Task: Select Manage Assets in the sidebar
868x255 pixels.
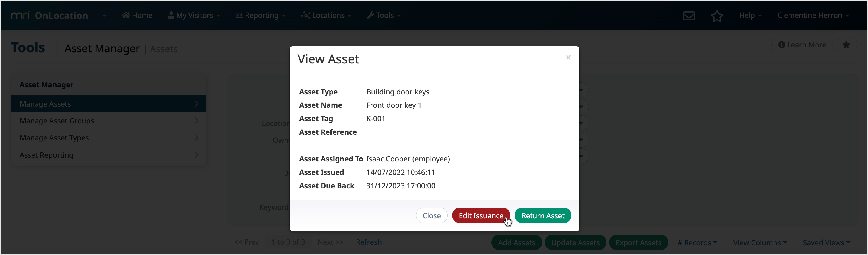Action: point(108,104)
